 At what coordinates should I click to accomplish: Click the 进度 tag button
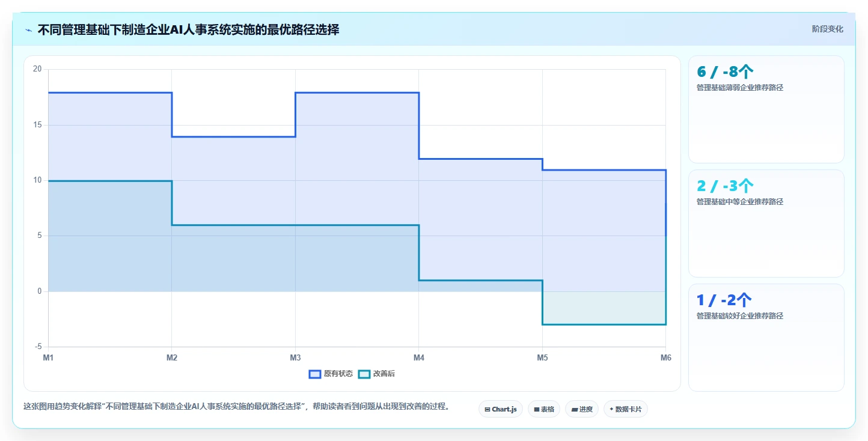pos(582,409)
